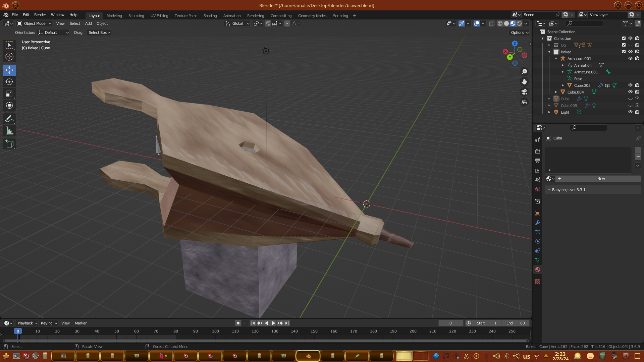Click the 3D Cursor tool
The width and height of the screenshot is (644, 362).
point(9,57)
